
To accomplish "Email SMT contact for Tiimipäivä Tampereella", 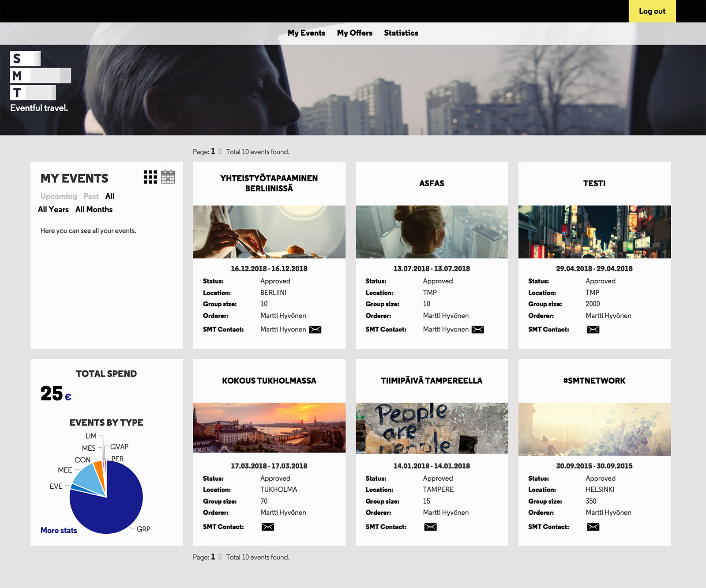I will click(x=430, y=527).
